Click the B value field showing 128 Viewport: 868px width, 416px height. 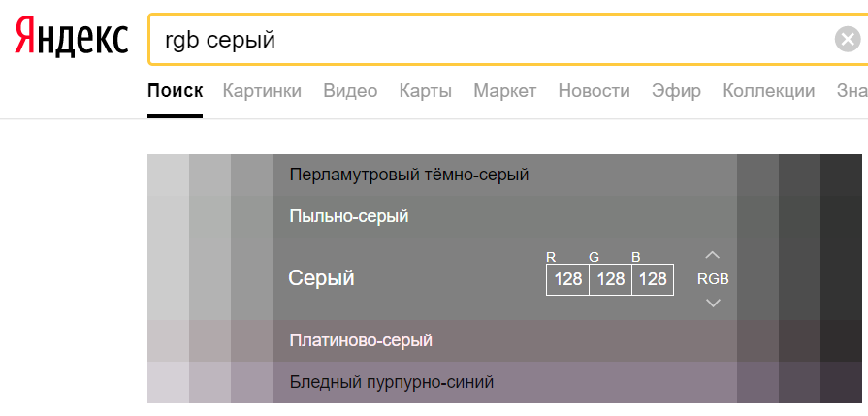[x=653, y=279]
